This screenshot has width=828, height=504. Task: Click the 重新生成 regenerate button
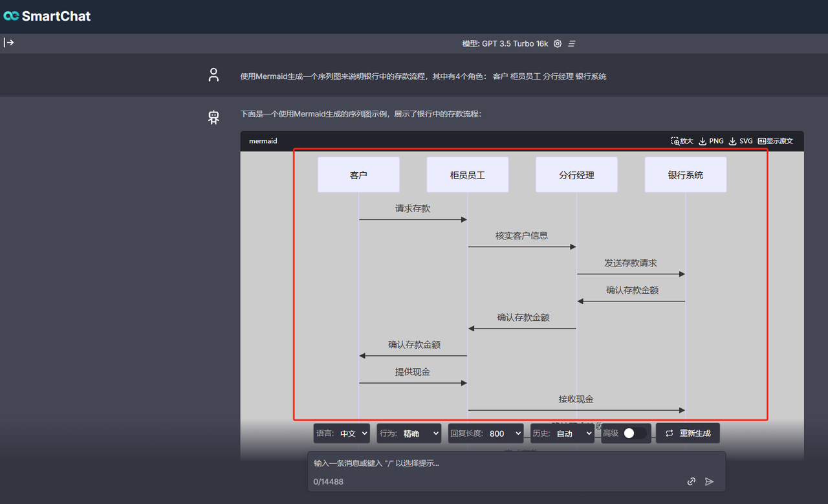click(x=688, y=433)
